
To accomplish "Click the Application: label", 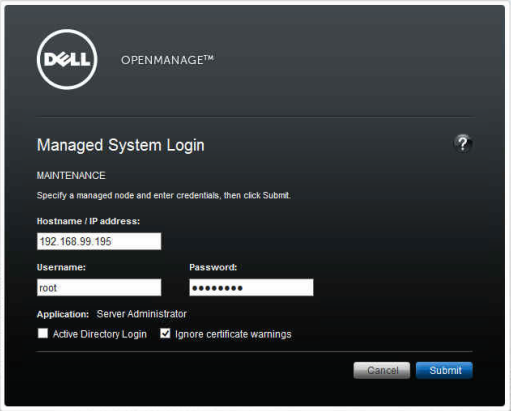I will [63, 314].
